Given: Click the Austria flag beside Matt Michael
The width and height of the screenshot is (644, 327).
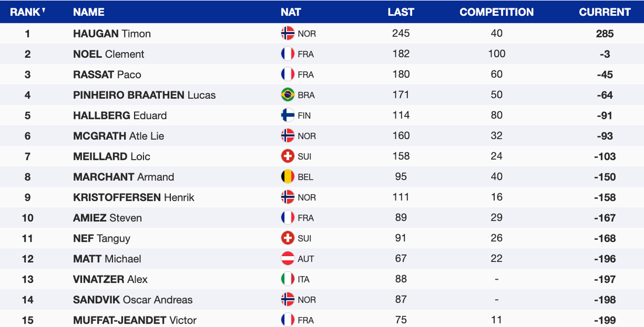Looking at the screenshot, I should [287, 259].
